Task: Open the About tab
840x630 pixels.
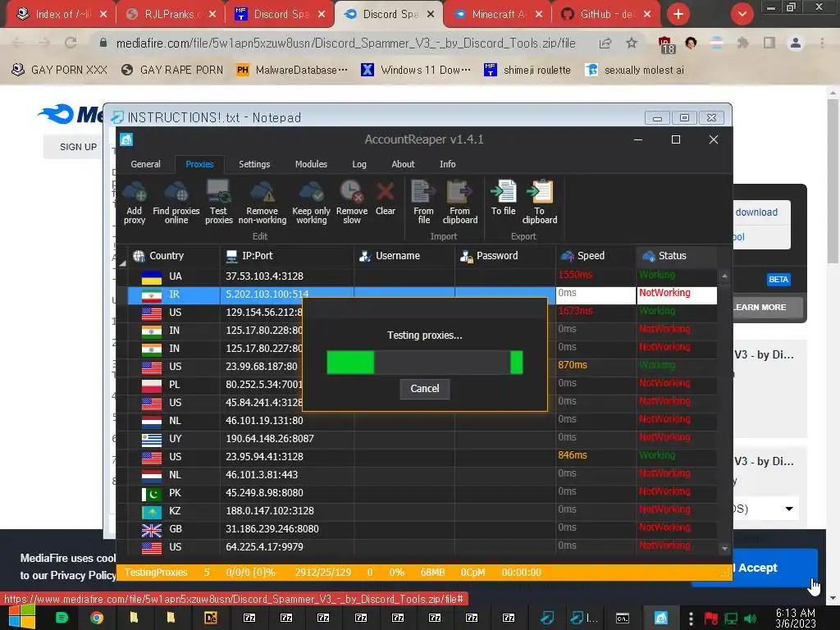Action: point(403,164)
